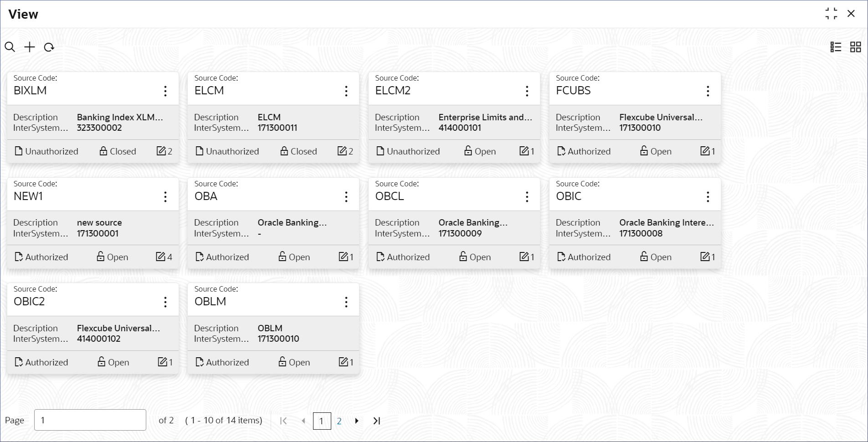Click the plus icon to add record
Screen dimensions: 868x442
[x=30, y=47]
